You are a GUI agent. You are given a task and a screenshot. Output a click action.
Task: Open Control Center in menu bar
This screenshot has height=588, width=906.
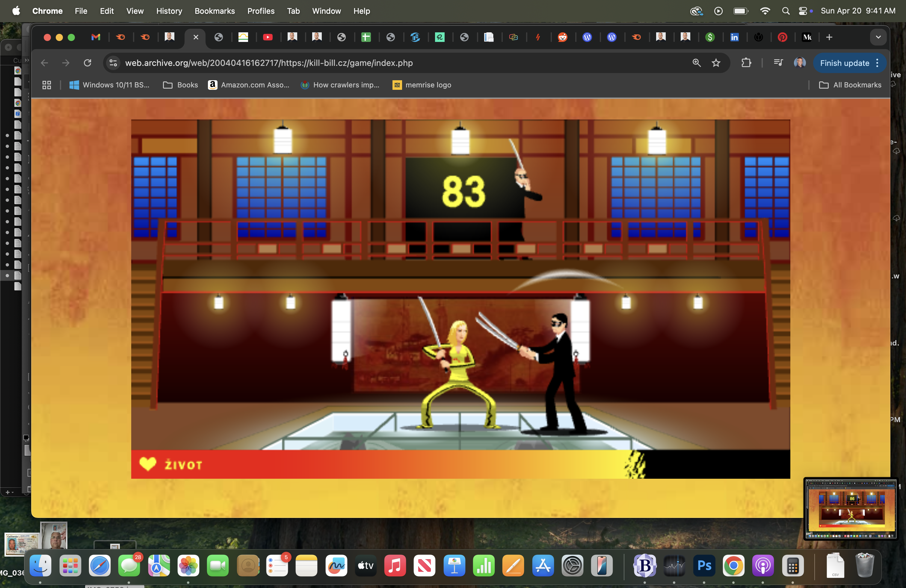[803, 11]
